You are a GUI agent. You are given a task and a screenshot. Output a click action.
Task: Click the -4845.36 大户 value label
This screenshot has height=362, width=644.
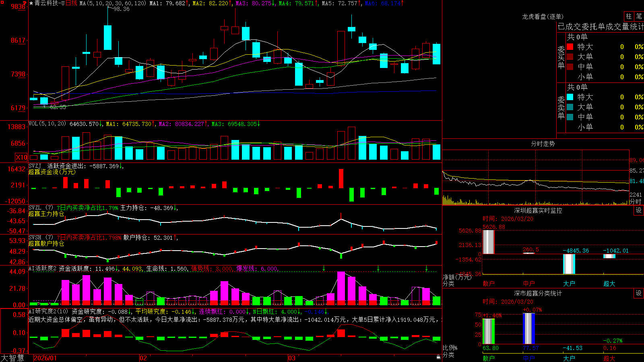576,251
